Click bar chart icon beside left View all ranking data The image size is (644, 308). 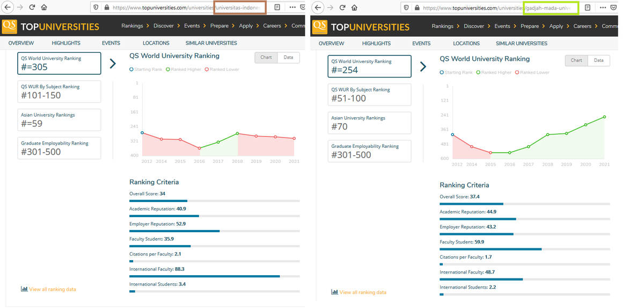coord(24,289)
